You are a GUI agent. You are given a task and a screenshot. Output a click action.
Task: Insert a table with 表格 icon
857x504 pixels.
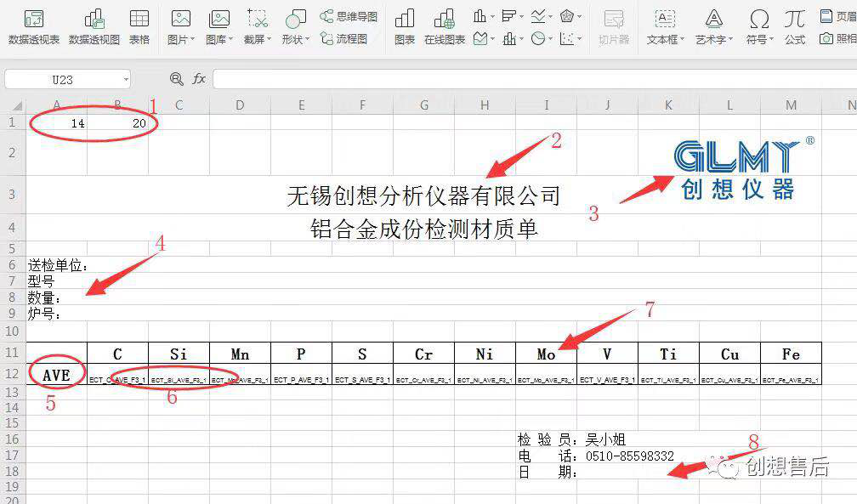139,26
